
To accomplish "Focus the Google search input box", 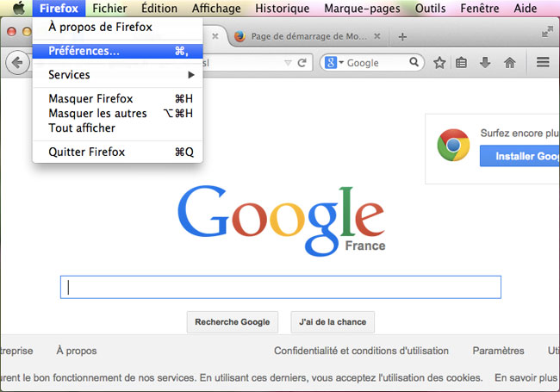I will [281, 287].
